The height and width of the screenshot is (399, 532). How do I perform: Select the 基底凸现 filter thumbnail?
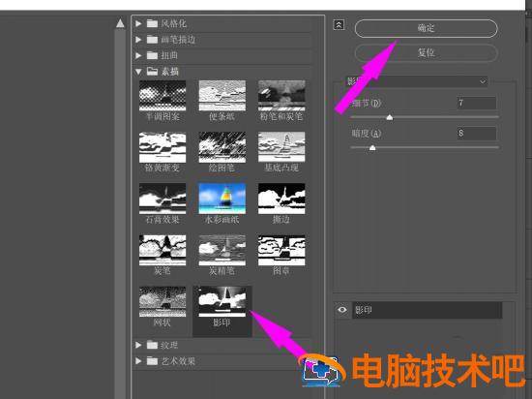point(281,147)
